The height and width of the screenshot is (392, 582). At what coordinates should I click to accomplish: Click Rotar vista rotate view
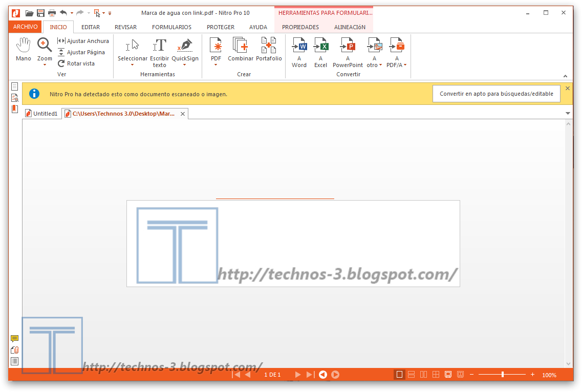76,63
